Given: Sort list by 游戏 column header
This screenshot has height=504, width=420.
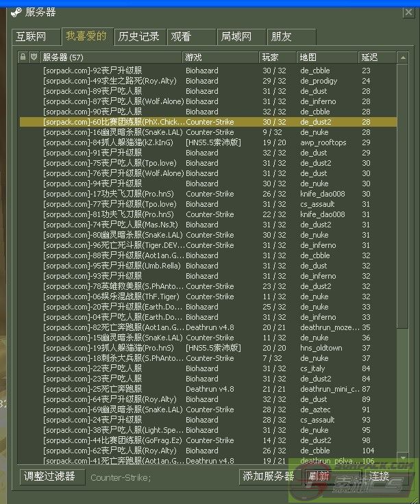Looking at the screenshot, I should [219, 57].
